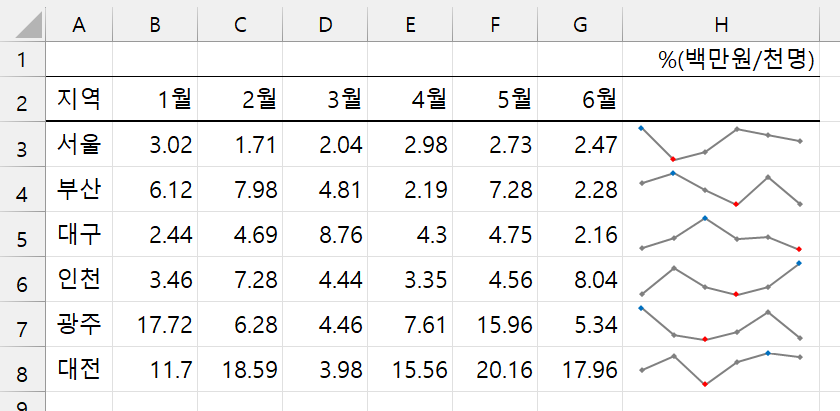This screenshot has height=411, width=840.
Task: Click the 4월 header cell
Action: pos(410,100)
